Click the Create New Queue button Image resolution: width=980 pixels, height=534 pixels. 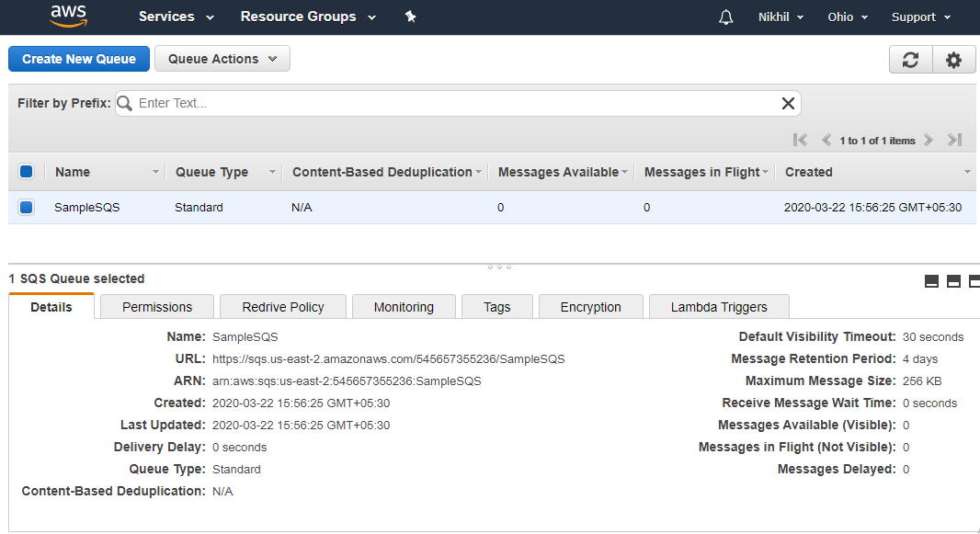79,59
